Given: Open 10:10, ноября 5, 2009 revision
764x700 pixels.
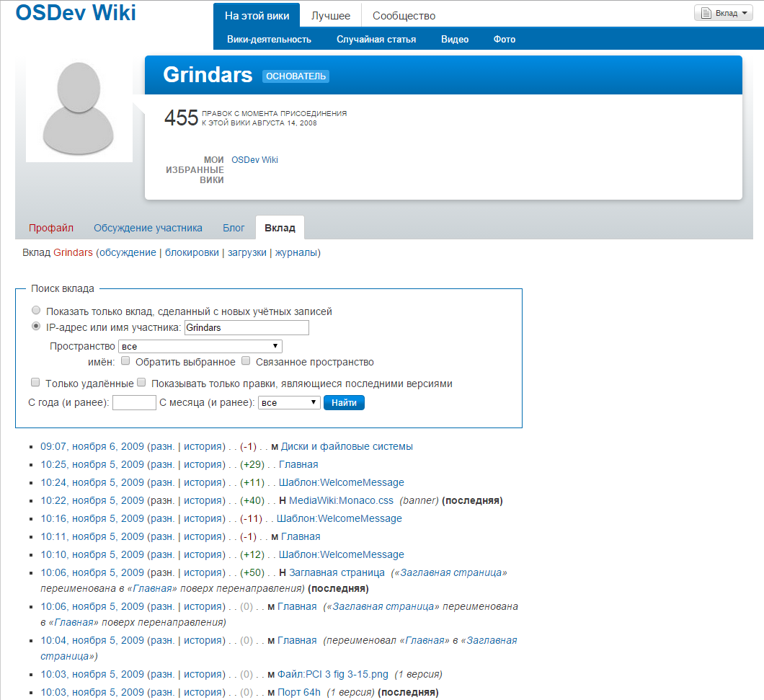Looking at the screenshot, I should (x=92, y=554).
